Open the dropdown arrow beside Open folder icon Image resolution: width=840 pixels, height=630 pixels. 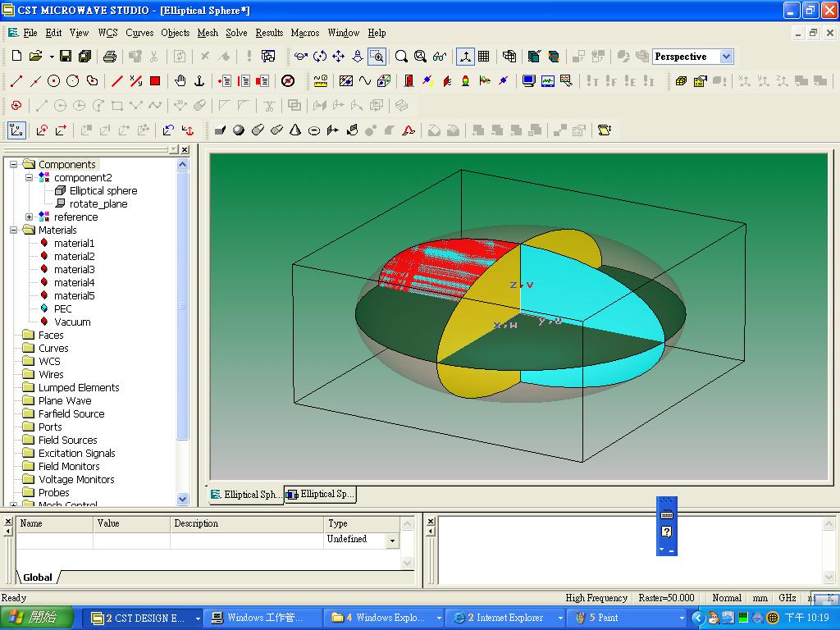[x=52, y=57]
